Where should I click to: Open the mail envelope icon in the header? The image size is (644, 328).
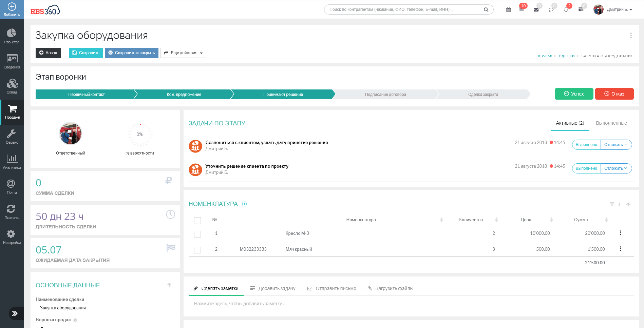click(536, 9)
